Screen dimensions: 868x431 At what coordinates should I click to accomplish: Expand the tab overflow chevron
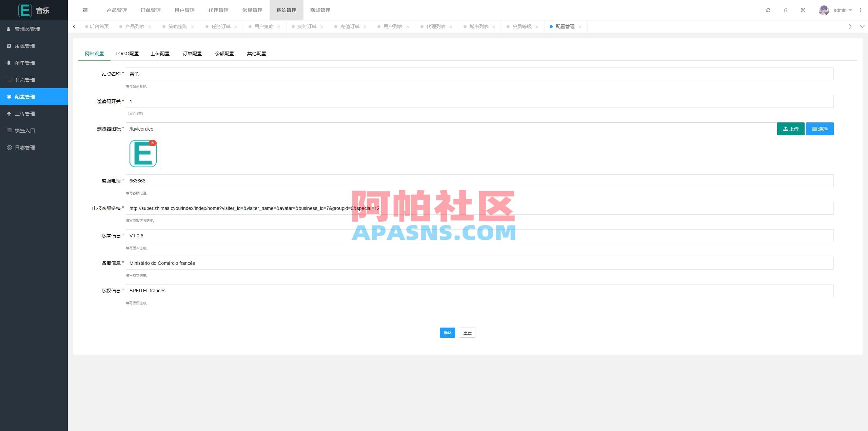[862, 26]
